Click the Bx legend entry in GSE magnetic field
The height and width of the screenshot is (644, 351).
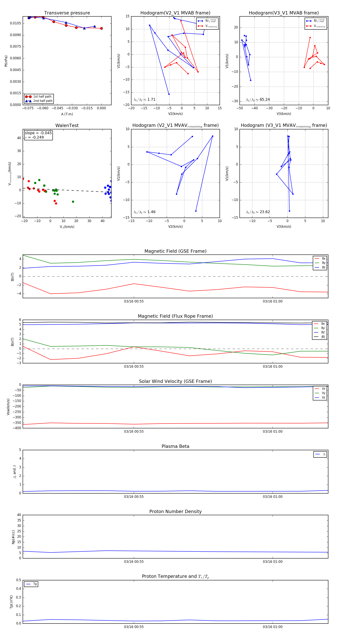click(x=320, y=259)
